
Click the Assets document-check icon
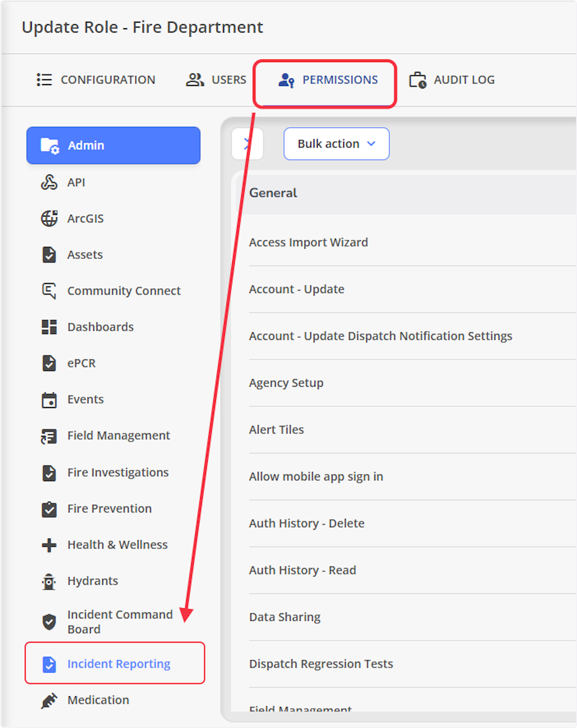pyautogui.click(x=49, y=255)
